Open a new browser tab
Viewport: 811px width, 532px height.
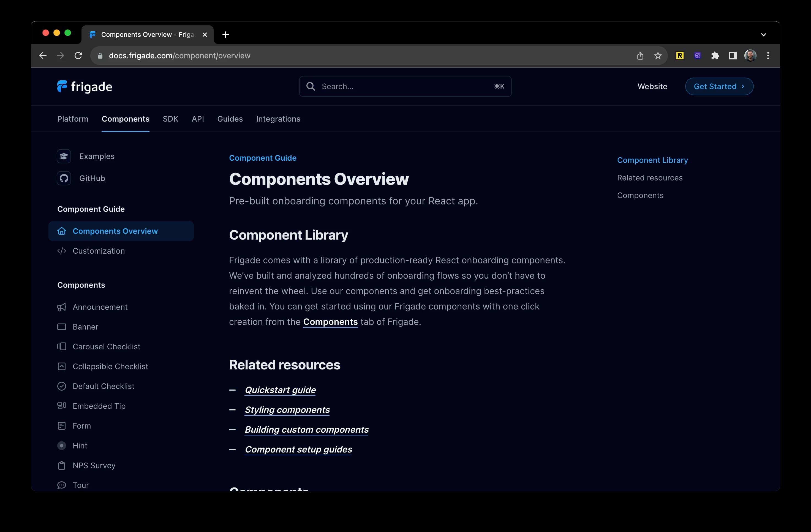click(x=225, y=34)
